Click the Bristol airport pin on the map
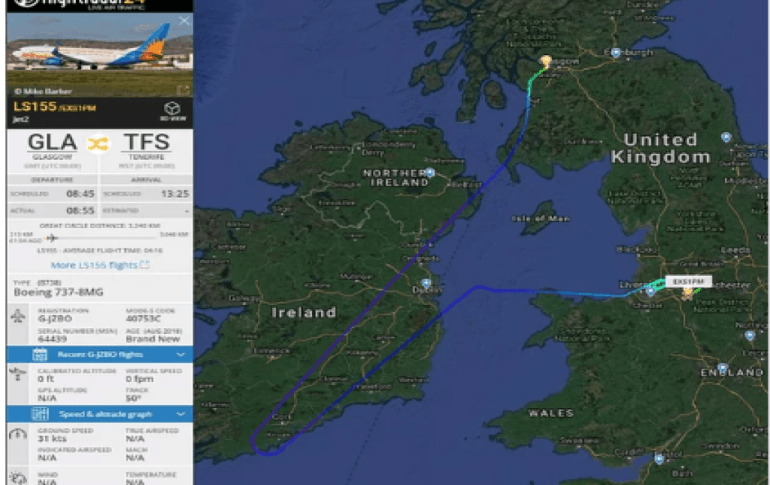Viewport: 770px width, 485px height. [659, 459]
